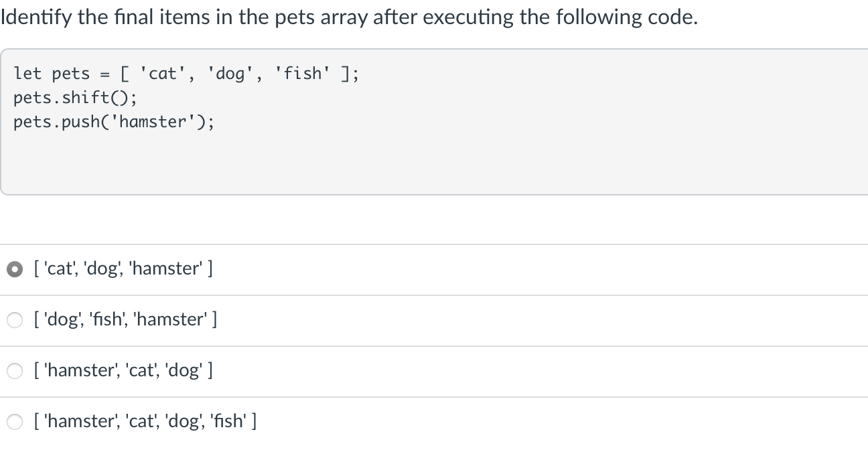Click the question heading text
Screen dimensions: 868x454
click(348, 16)
